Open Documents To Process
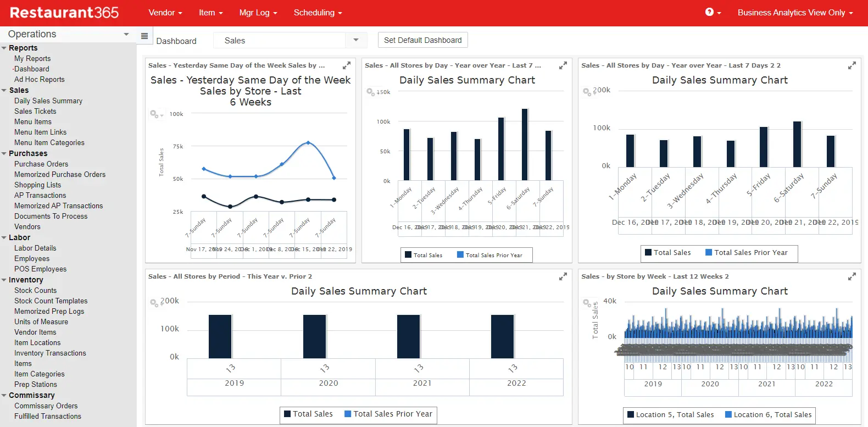868x427 pixels. coord(51,217)
